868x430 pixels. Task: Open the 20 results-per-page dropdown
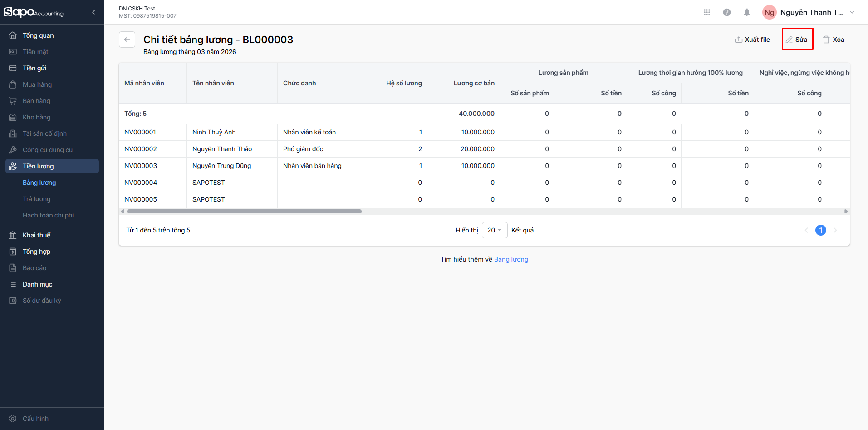[x=494, y=230]
